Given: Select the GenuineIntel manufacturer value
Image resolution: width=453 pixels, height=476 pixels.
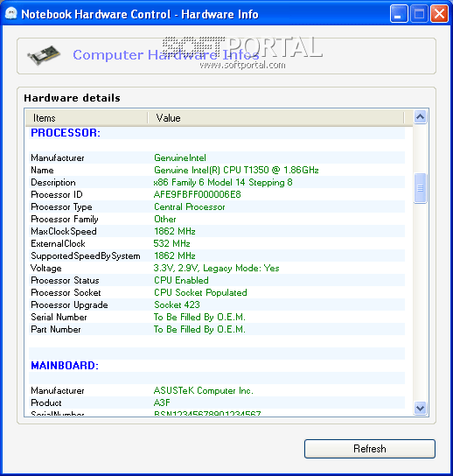Looking at the screenshot, I should [x=180, y=157].
